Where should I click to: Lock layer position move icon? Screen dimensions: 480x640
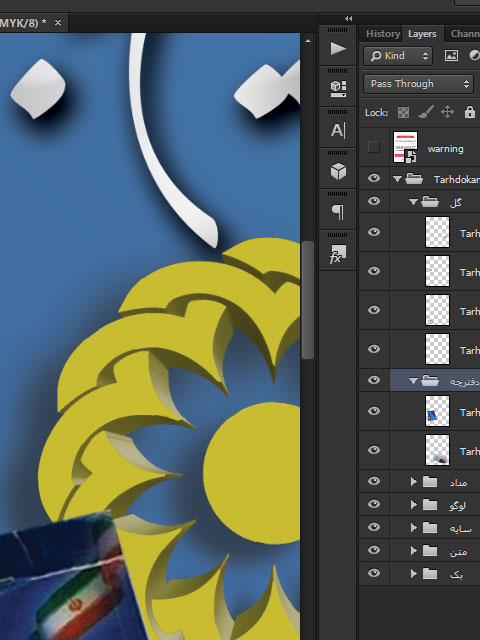(x=447, y=112)
